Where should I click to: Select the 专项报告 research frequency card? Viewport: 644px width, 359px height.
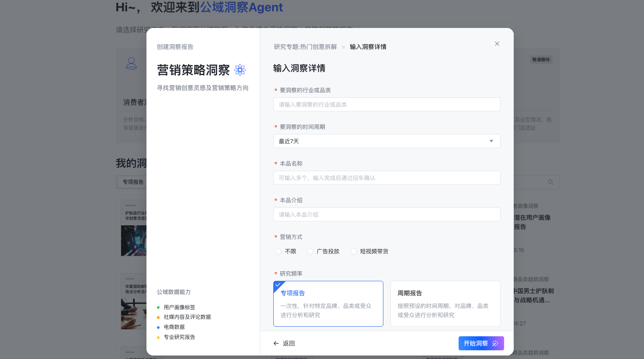point(328,304)
